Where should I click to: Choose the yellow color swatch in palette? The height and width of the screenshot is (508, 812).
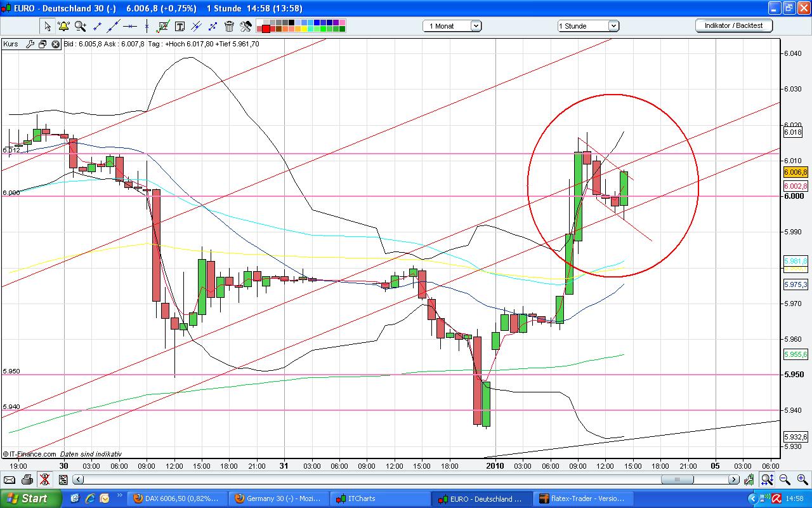(x=304, y=29)
